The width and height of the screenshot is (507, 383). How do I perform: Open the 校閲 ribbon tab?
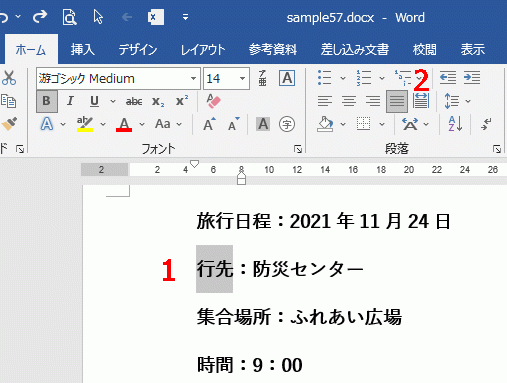tap(424, 50)
